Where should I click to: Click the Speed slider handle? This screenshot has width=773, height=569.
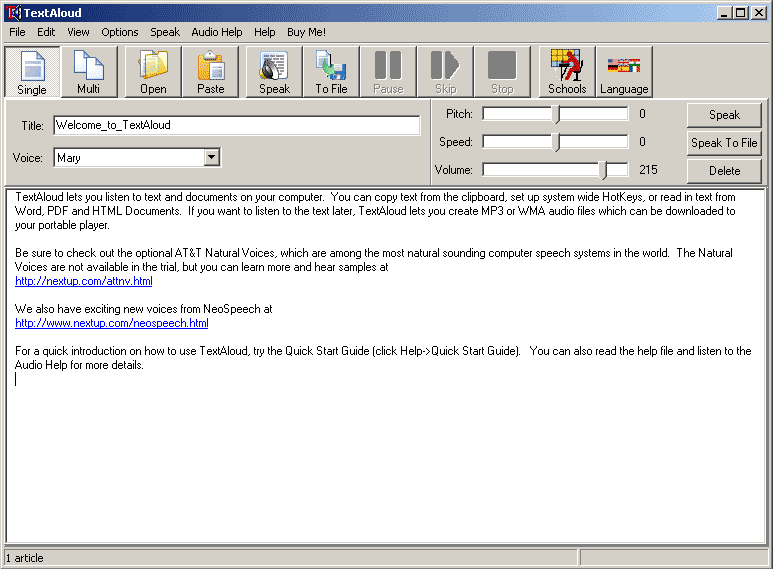[557, 142]
